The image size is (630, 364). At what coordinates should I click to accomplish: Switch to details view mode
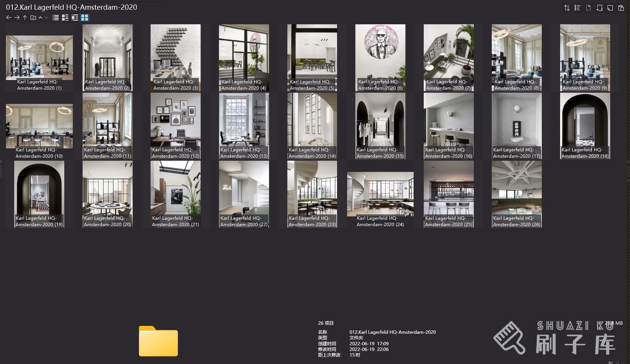click(65, 17)
